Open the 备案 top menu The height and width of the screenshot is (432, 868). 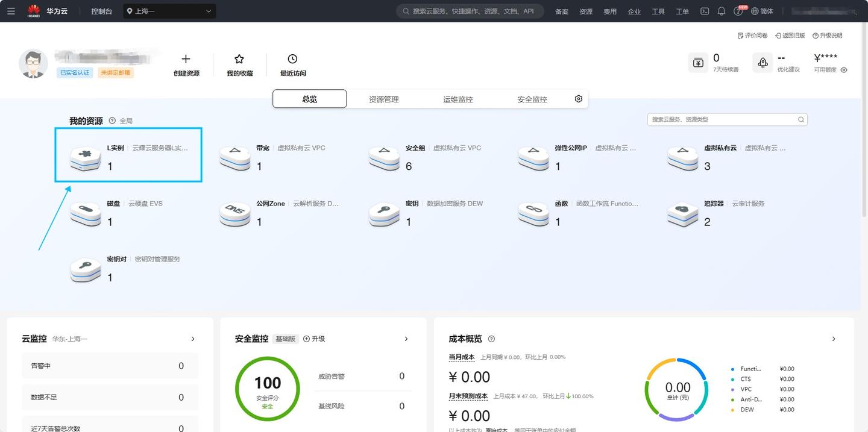[x=562, y=11]
